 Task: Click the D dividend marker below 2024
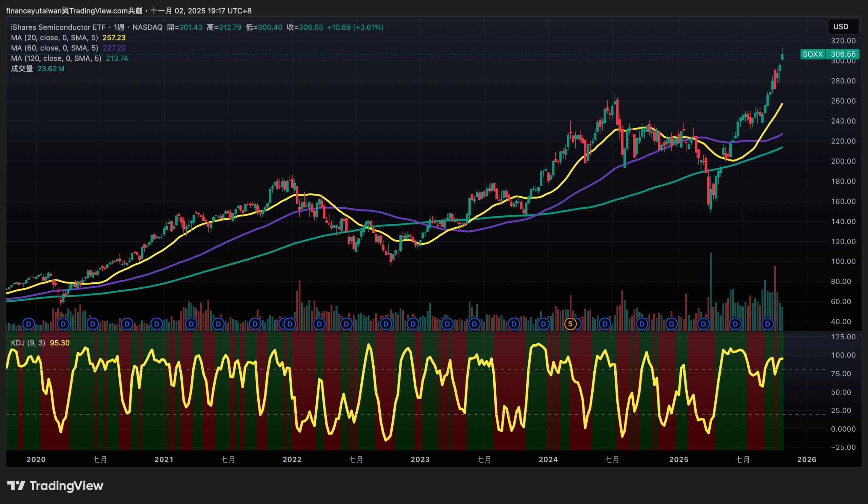click(x=544, y=324)
